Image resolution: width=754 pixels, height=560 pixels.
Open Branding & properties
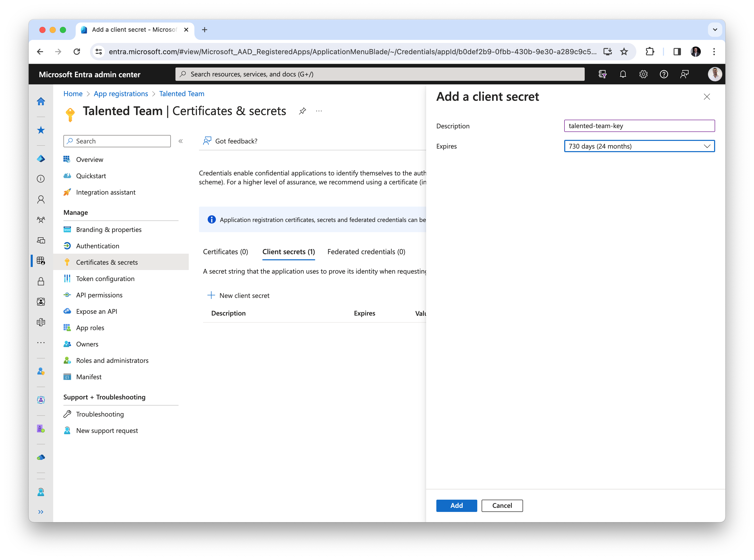coord(108,229)
